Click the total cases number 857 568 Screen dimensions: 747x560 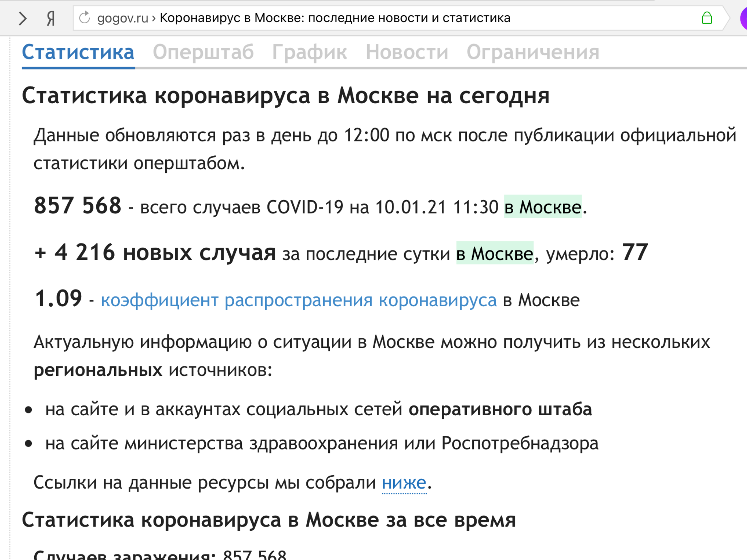coord(78,205)
